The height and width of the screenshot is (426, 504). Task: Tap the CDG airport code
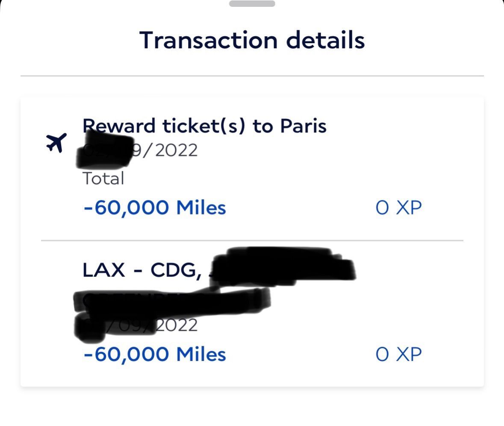coord(175,270)
